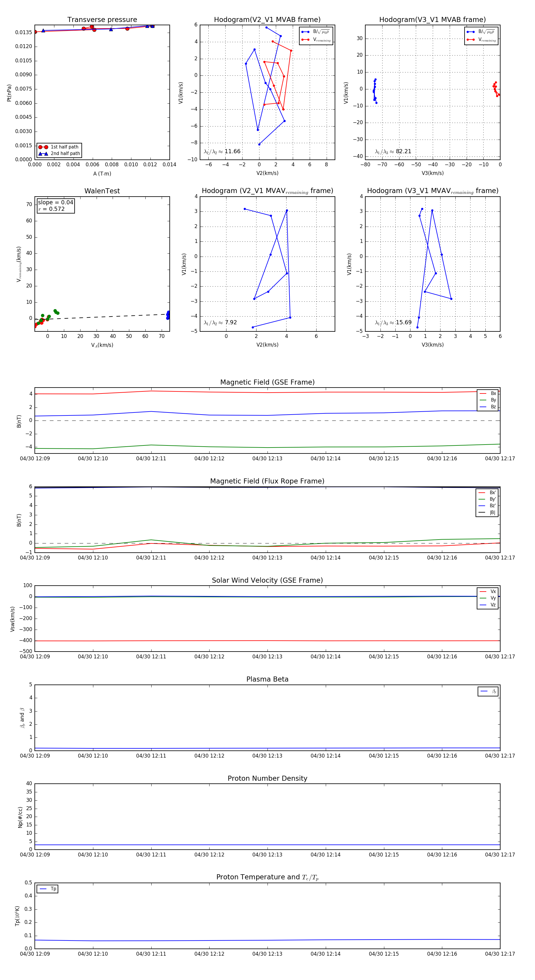Click the 'A (T·m)' x-axis label
The height and width of the screenshot is (980, 535).
click(102, 173)
